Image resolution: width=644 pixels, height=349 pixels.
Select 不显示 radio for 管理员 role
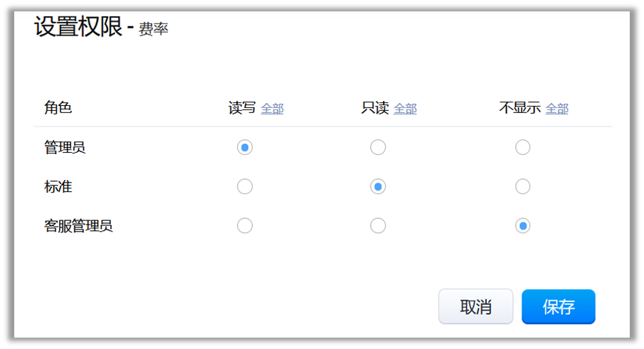pyautogui.click(x=522, y=148)
